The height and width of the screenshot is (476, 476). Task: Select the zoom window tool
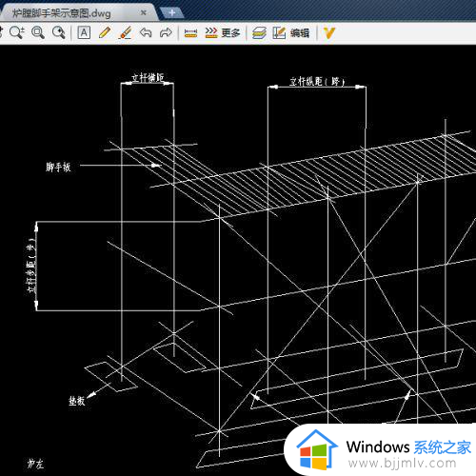[x=38, y=32]
